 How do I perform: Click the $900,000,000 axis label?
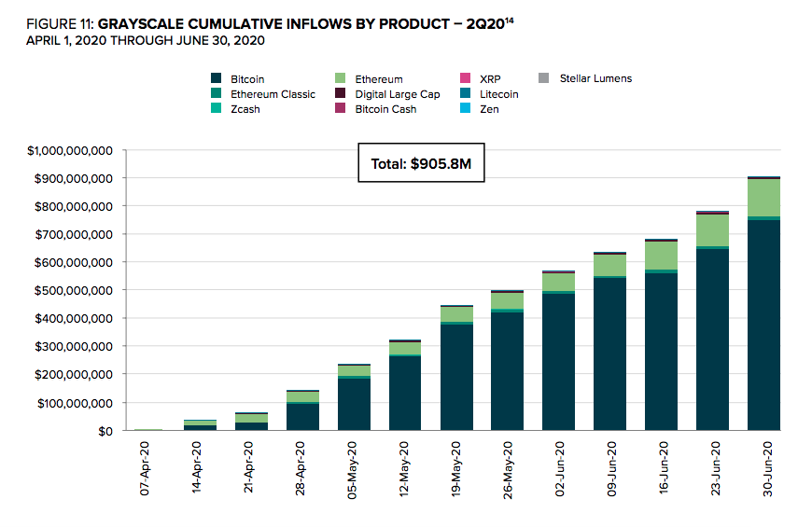point(74,178)
